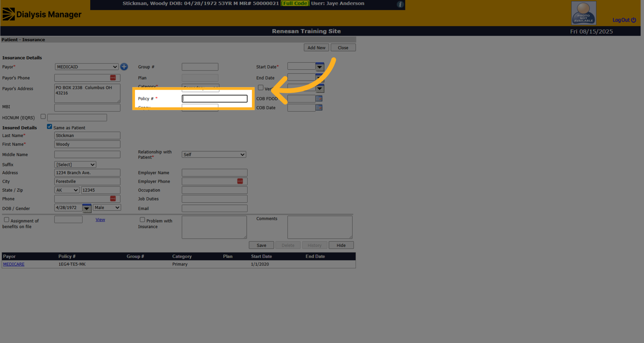
Task: Click the patient photo placeholder
Action: pyautogui.click(x=584, y=13)
